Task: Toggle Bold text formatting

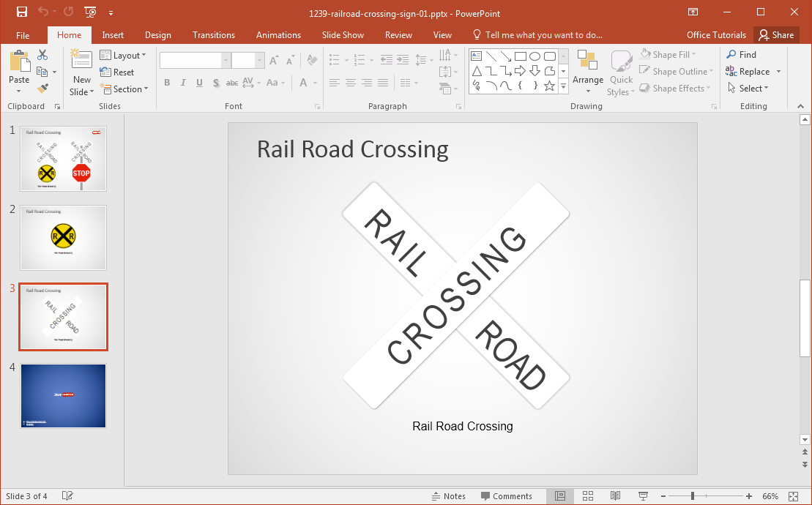Action: 167,83
